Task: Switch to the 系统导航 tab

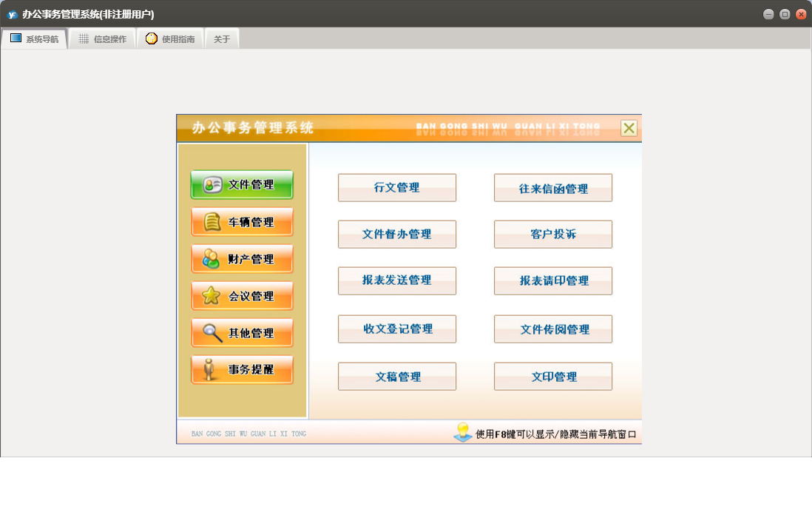Action: pyautogui.click(x=35, y=39)
